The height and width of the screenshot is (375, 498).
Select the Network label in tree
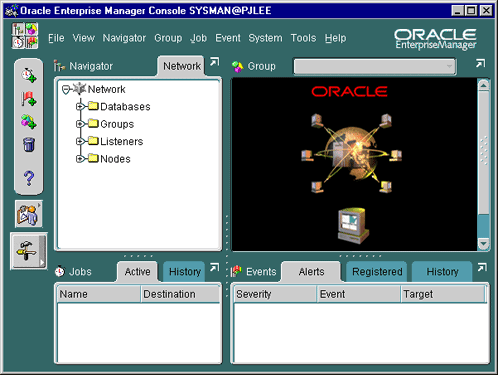tap(106, 89)
